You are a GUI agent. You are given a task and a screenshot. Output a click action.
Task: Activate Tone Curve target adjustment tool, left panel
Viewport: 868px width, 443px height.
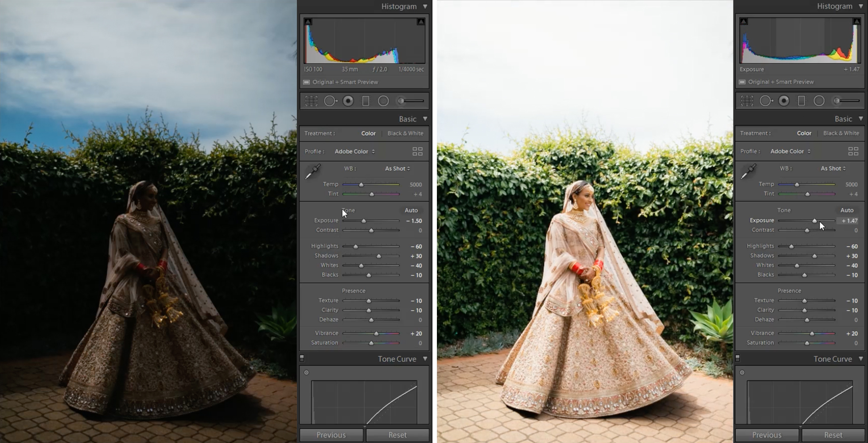coord(306,373)
